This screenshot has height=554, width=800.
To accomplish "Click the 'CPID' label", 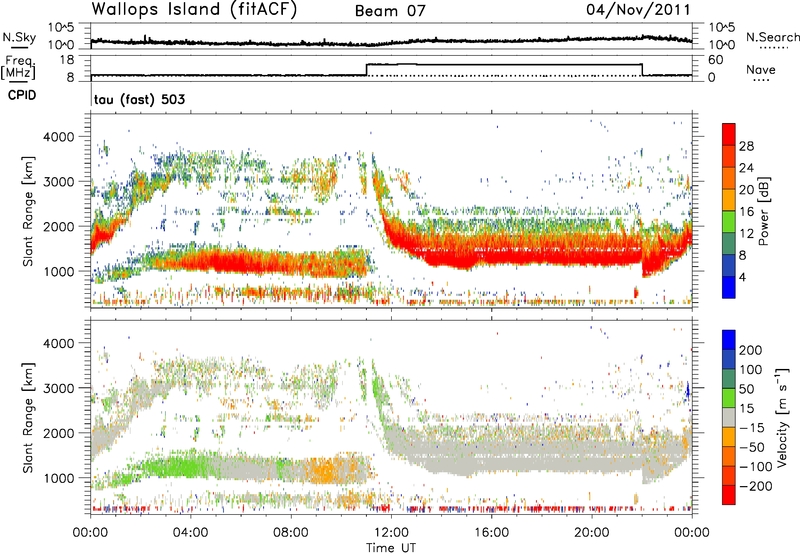I will (x=22, y=95).
